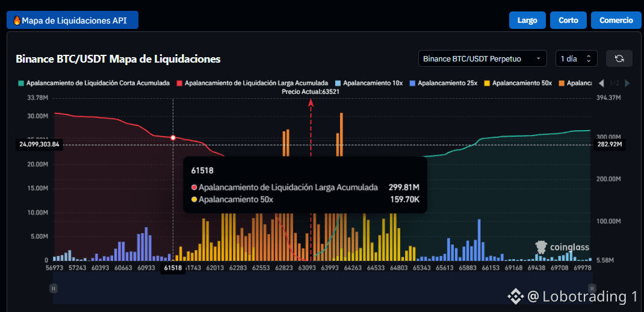Open the Comercio button
644x312 pixels.
click(616, 20)
